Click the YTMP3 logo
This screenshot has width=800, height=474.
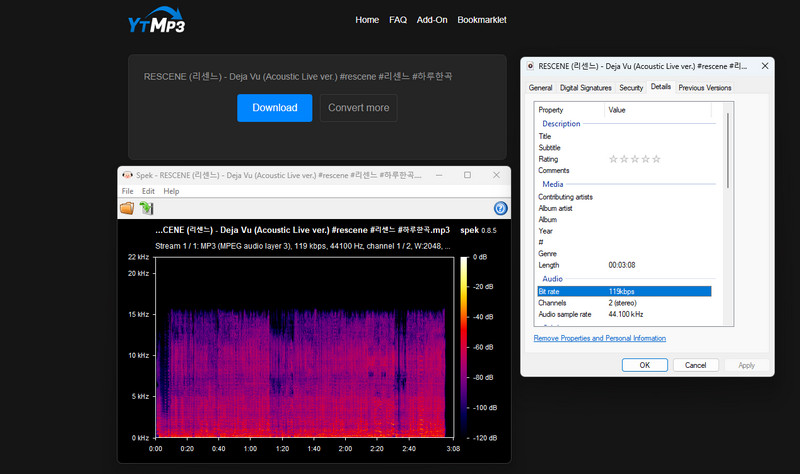pyautogui.click(x=156, y=21)
